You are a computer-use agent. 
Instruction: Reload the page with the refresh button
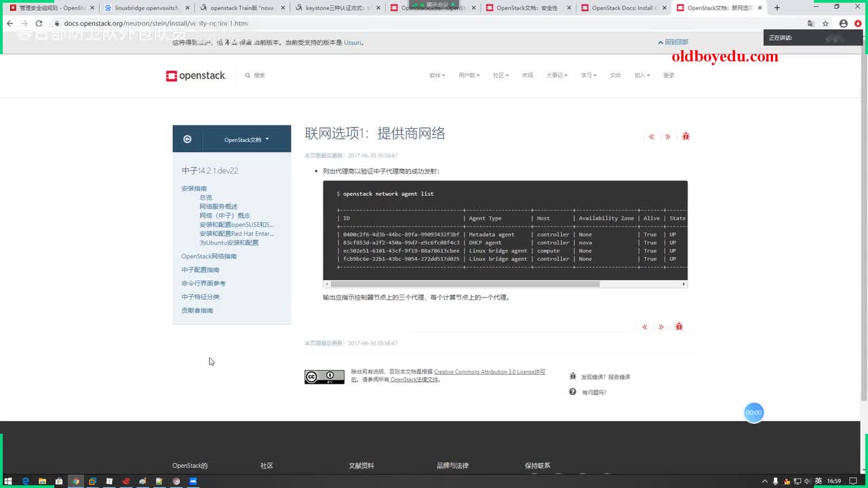pyautogui.click(x=40, y=23)
